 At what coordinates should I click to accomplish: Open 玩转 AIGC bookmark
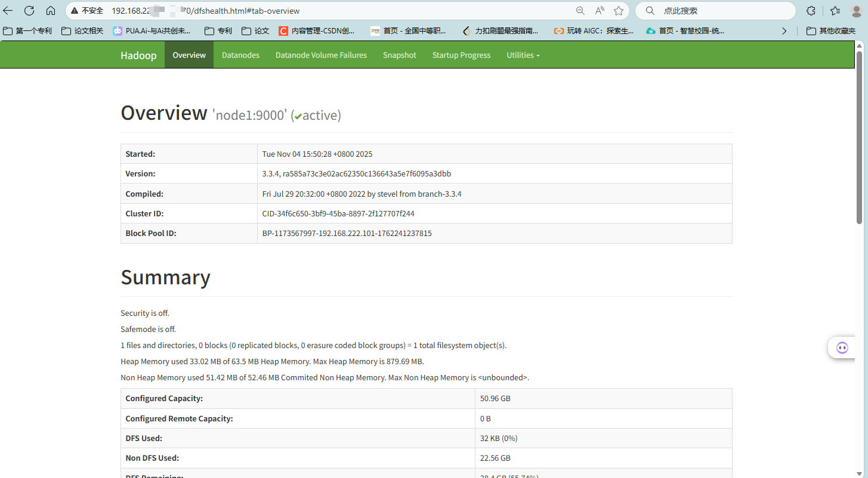click(594, 31)
